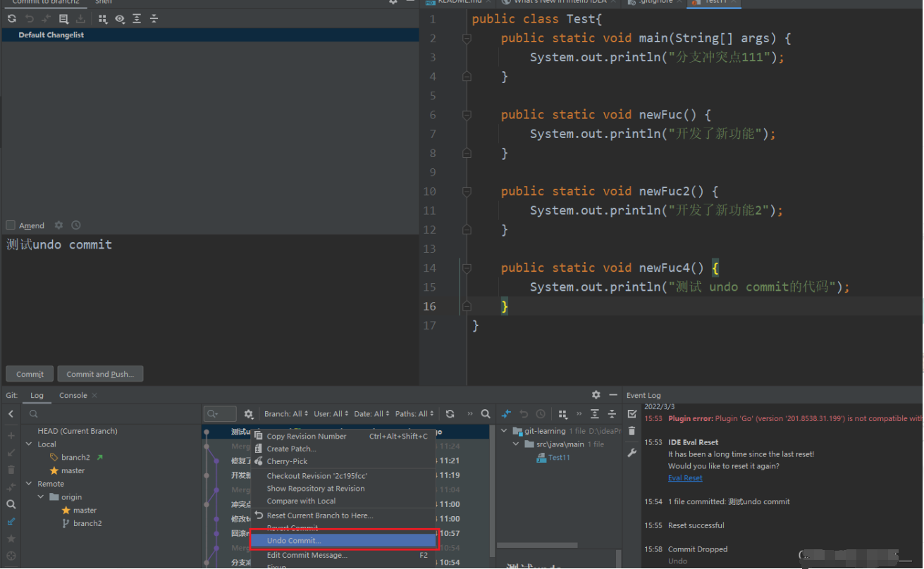Click Event Log trash clear icon
This screenshot has width=924, height=569.
click(x=632, y=431)
